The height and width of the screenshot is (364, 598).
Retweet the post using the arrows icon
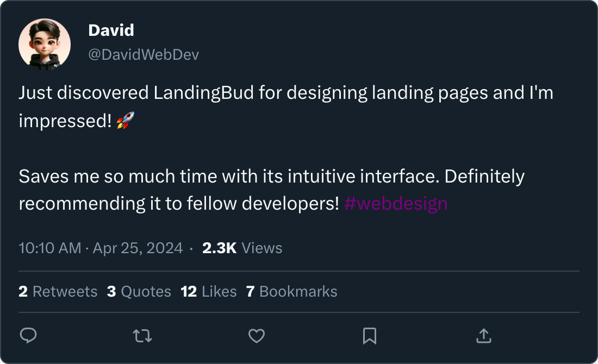(142, 336)
